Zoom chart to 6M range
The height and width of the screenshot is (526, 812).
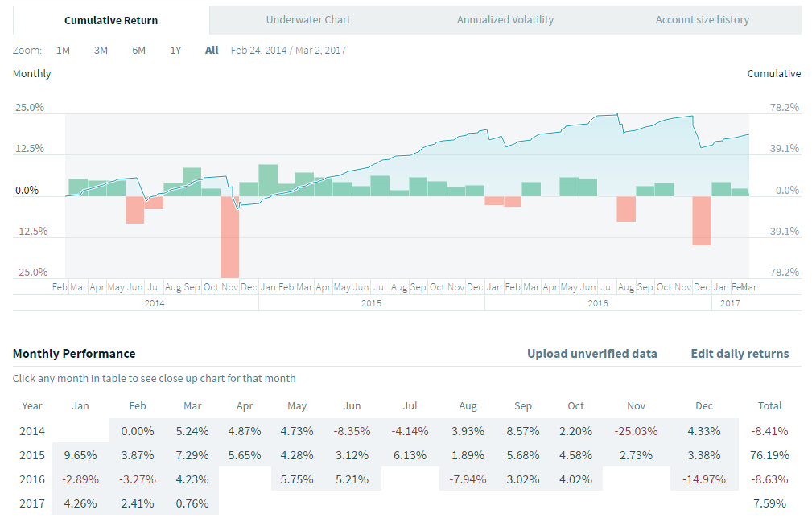click(x=138, y=51)
